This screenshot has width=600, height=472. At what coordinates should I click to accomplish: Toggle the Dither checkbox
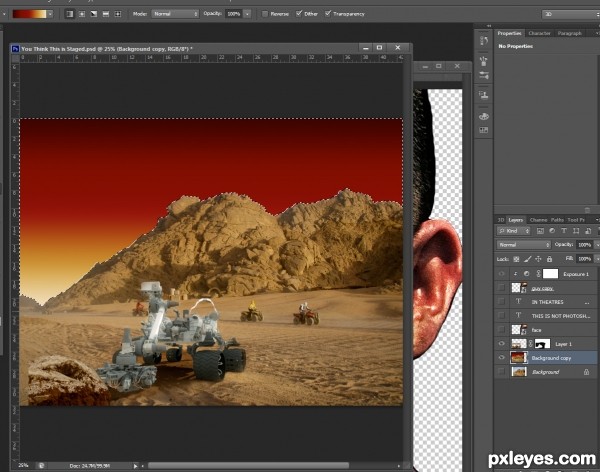pyautogui.click(x=299, y=13)
